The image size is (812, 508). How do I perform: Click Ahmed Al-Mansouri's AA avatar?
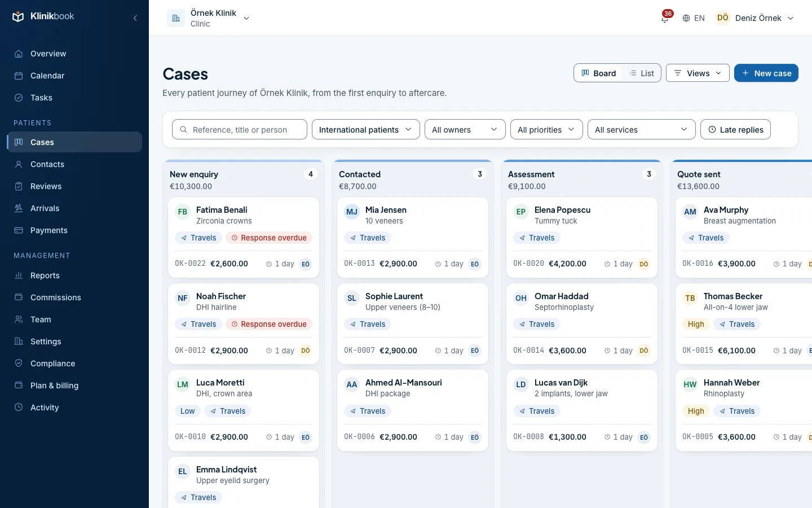coord(352,385)
